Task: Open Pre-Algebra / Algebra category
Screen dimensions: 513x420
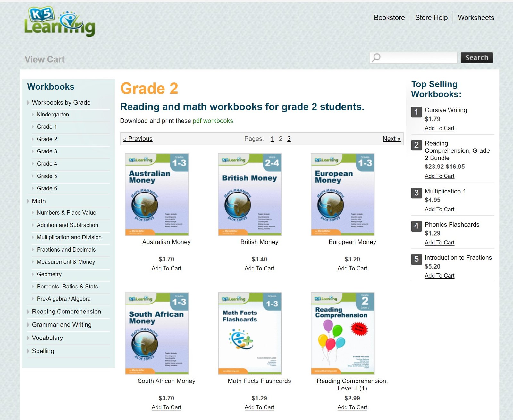Action: pos(63,299)
